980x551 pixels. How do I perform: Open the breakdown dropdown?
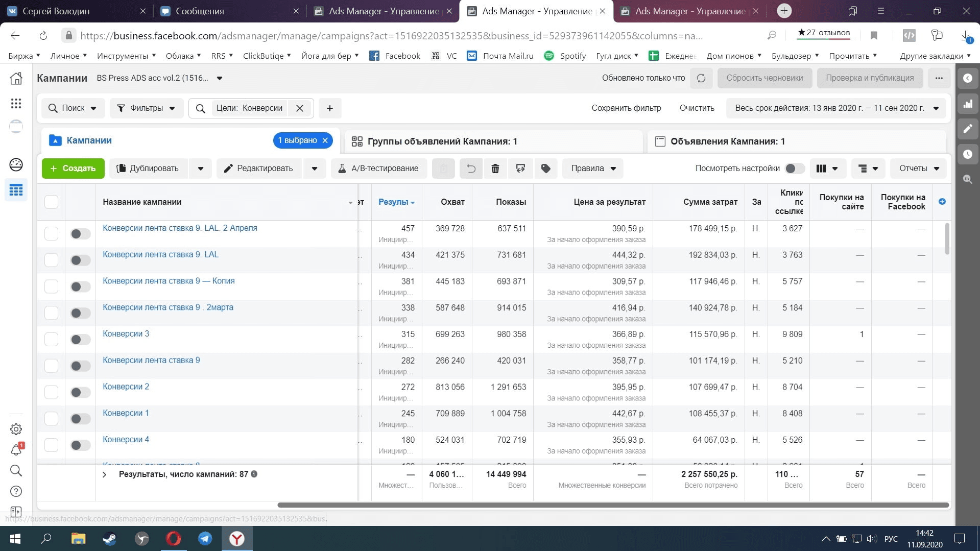(868, 169)
